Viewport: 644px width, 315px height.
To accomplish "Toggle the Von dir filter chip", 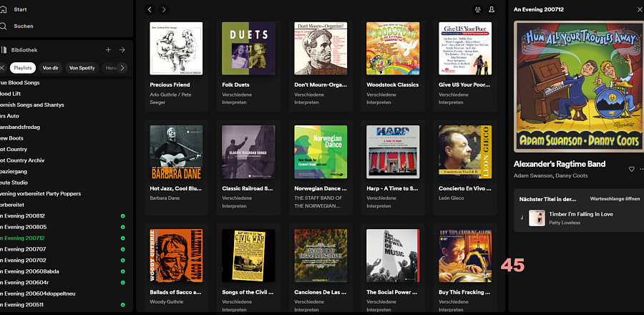I will click(50, 68).
